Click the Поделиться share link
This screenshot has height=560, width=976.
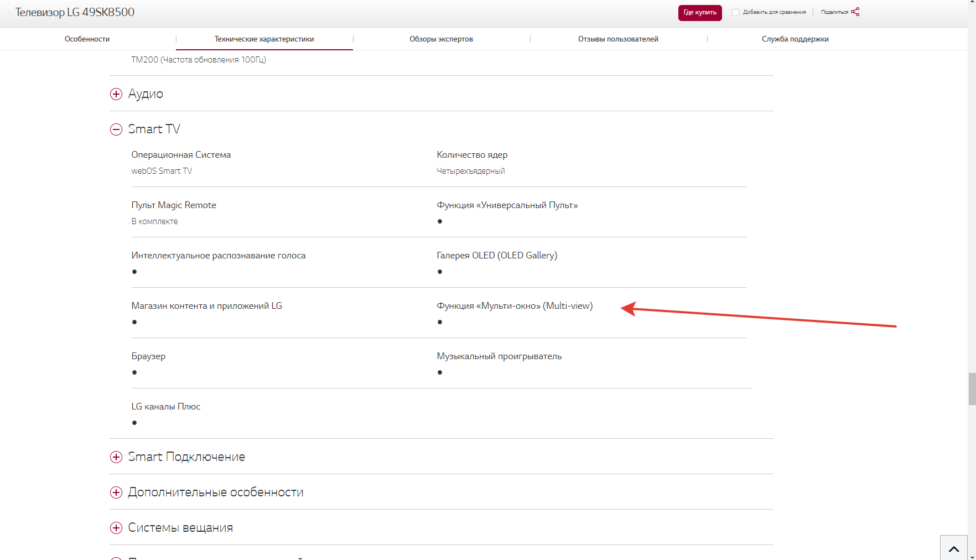[834, 12]
